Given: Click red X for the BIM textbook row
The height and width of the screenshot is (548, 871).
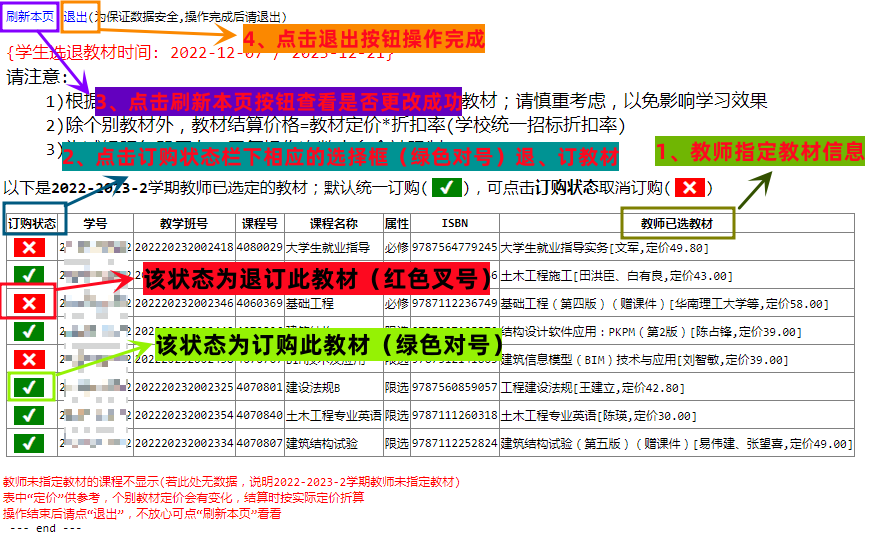Looking at the screenshot, I should point(30,359).
